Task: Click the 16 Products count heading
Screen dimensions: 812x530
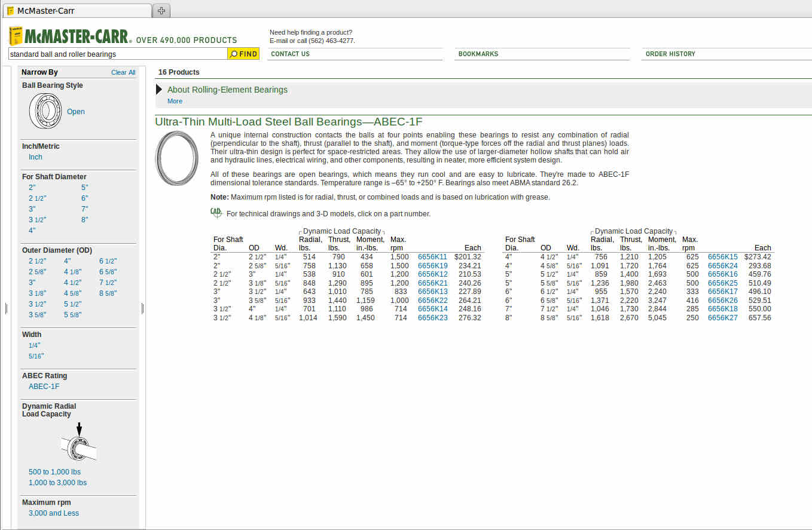Action: pyautogui.click(x=179, y=72)
